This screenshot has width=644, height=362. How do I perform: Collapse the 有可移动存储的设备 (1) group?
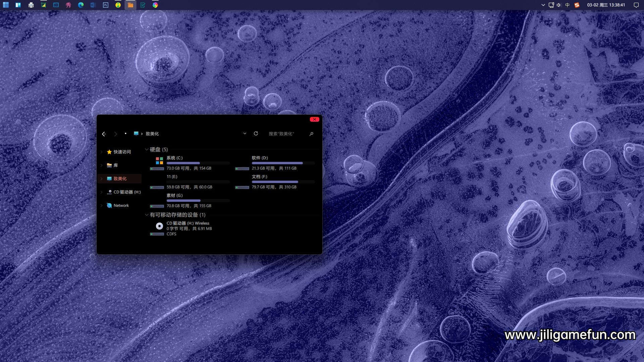147,215
